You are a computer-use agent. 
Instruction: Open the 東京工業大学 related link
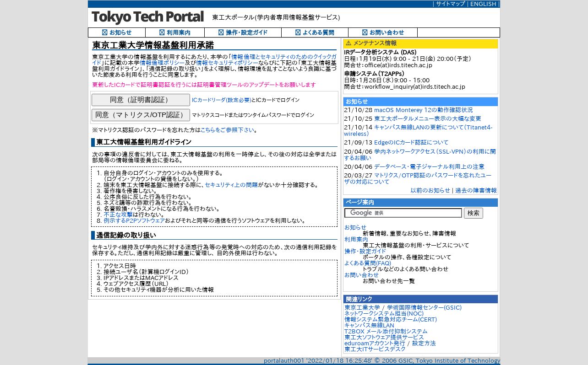362,308
